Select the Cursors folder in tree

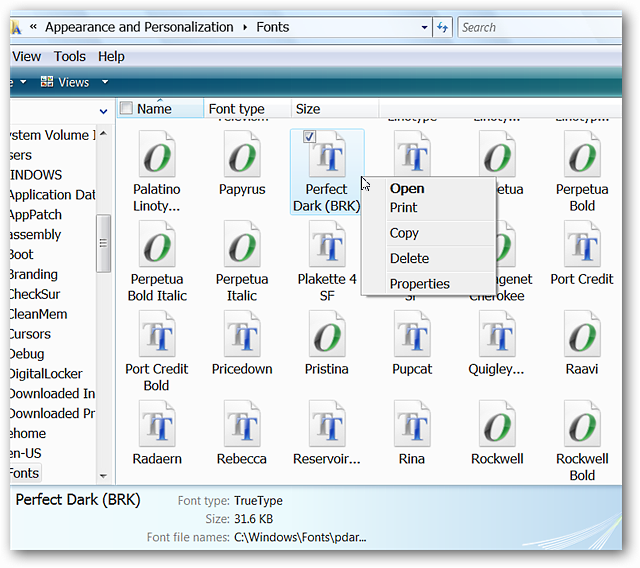30,334
